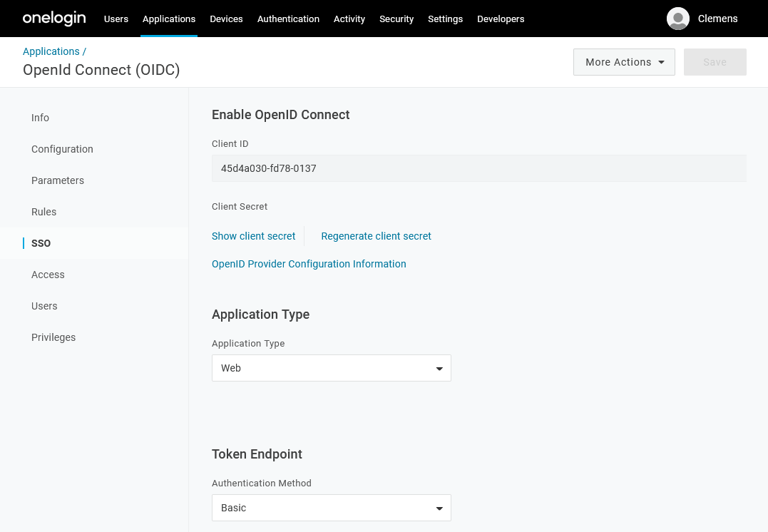Switch to the Activity tab
This screenshot has width=768, height=532.
click(x=349, y=19)
